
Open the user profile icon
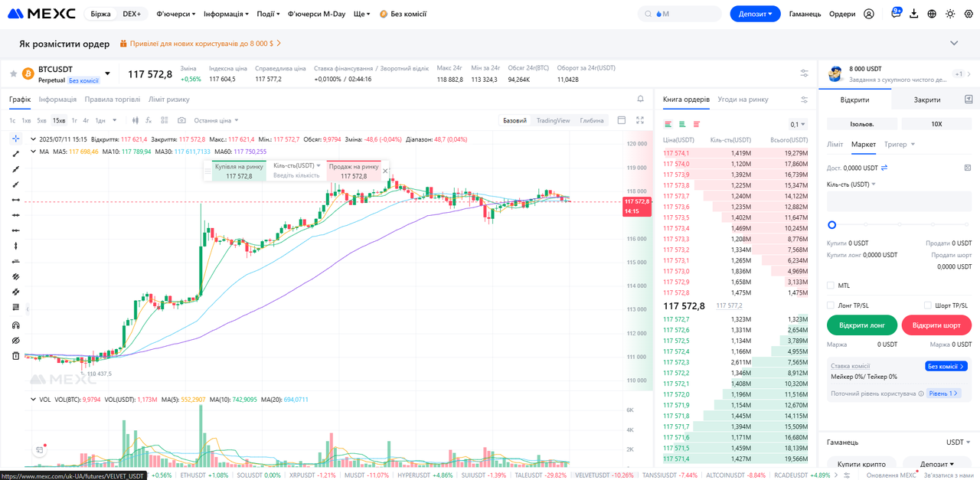(x=869, y=14)
